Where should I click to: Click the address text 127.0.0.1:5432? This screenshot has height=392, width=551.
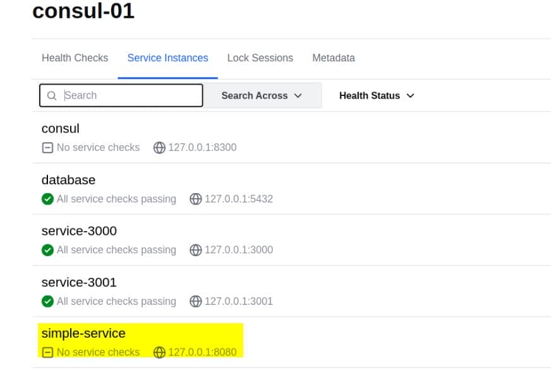(x=239, y=199)
